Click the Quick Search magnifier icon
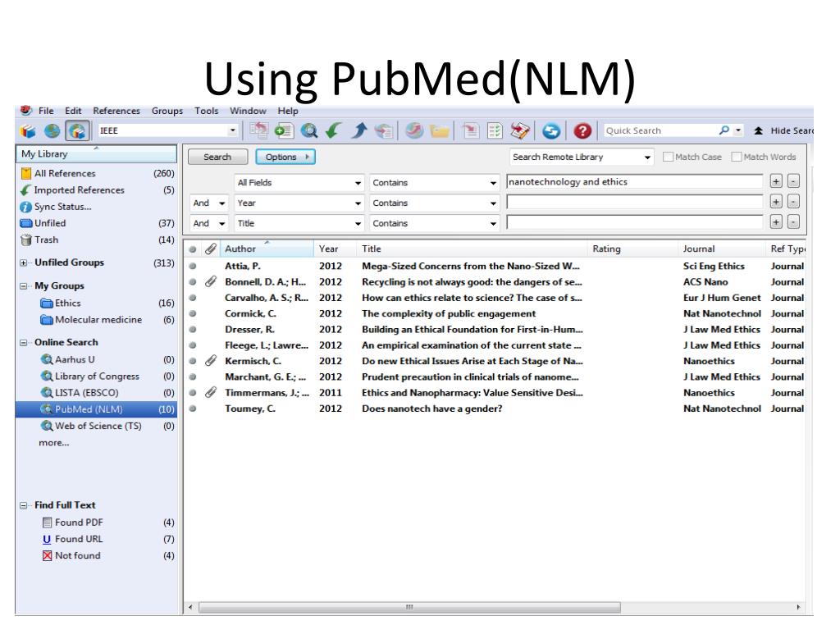 click(x=724, y=130)
